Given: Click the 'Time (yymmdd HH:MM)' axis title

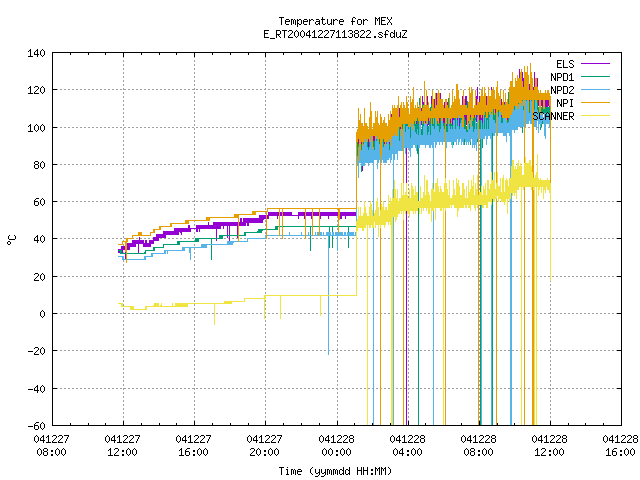Looking at the screenshot, I should coord(335,471).
